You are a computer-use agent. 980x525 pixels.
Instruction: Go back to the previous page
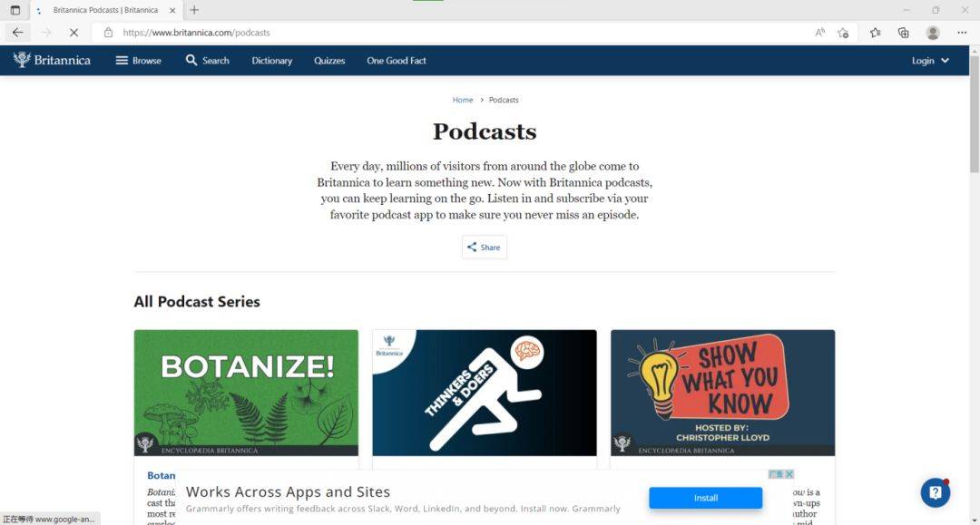[17, 33]
